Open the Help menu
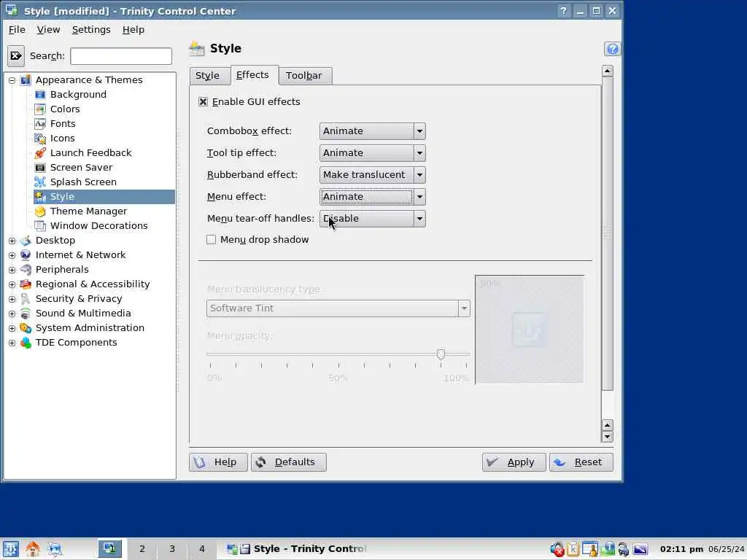This screenshot has width=747, height=560. (133, 29)
